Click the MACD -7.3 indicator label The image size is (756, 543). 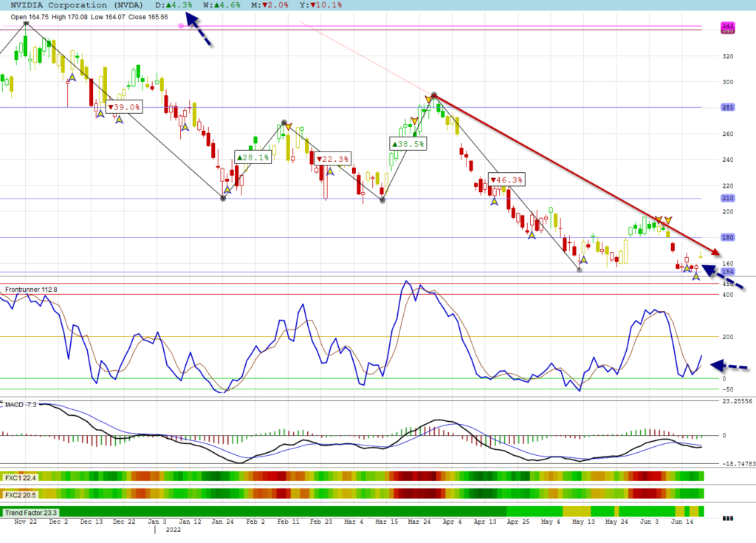[x=21, y=404]
